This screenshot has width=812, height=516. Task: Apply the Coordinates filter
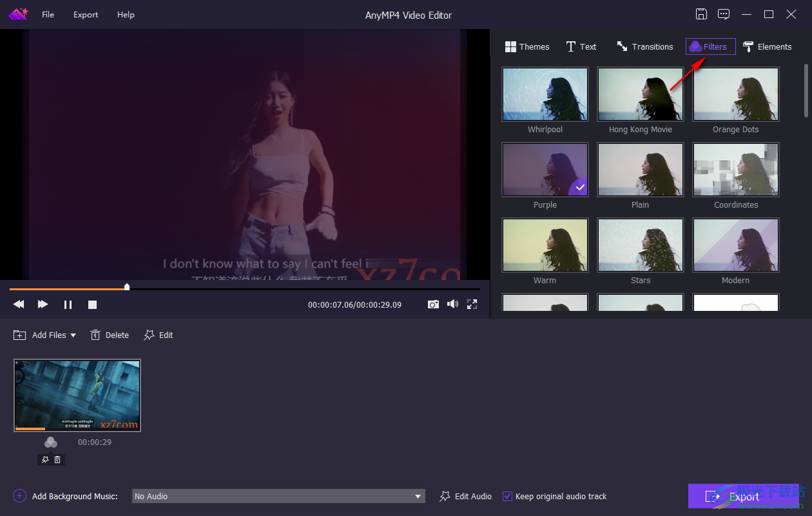click(736, 170)
